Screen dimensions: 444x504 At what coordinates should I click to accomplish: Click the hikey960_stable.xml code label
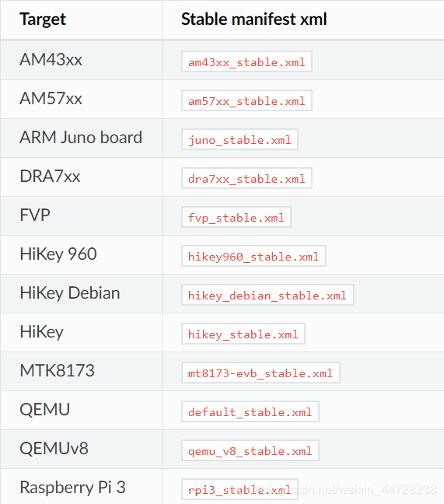pyautogui.click(x=253, y=256)
